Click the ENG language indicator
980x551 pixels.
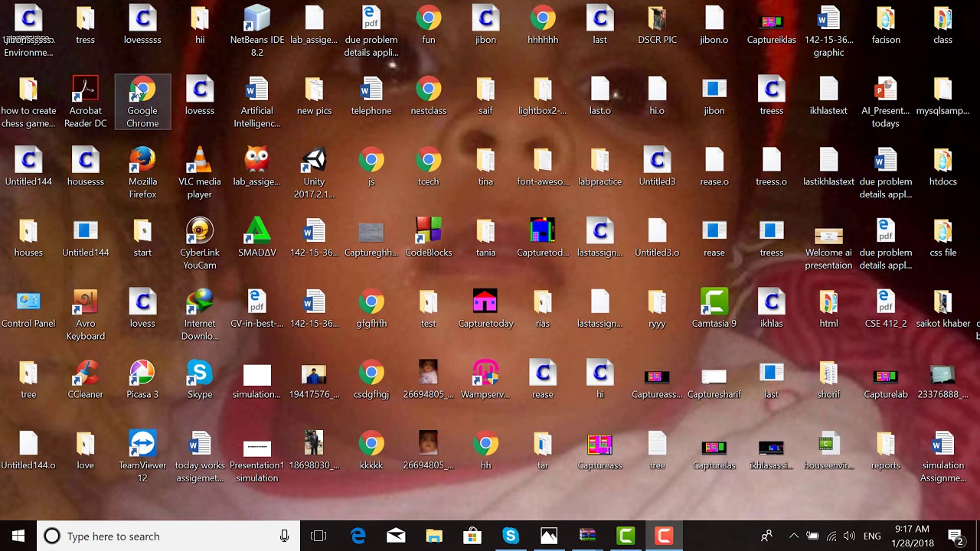click(872, 536)
